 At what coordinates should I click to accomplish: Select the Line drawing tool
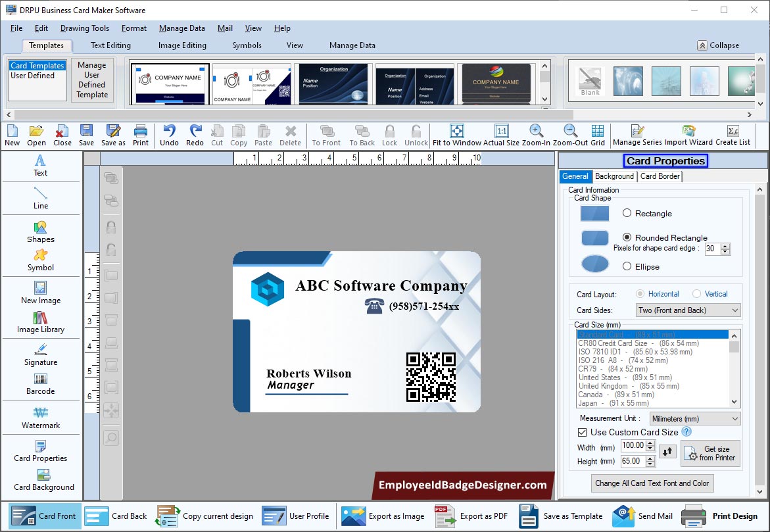click(40, 198)
